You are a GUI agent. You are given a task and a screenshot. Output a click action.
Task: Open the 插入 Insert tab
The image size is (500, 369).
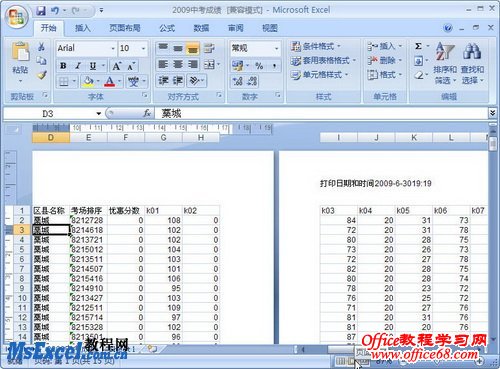tap(83, 28)
